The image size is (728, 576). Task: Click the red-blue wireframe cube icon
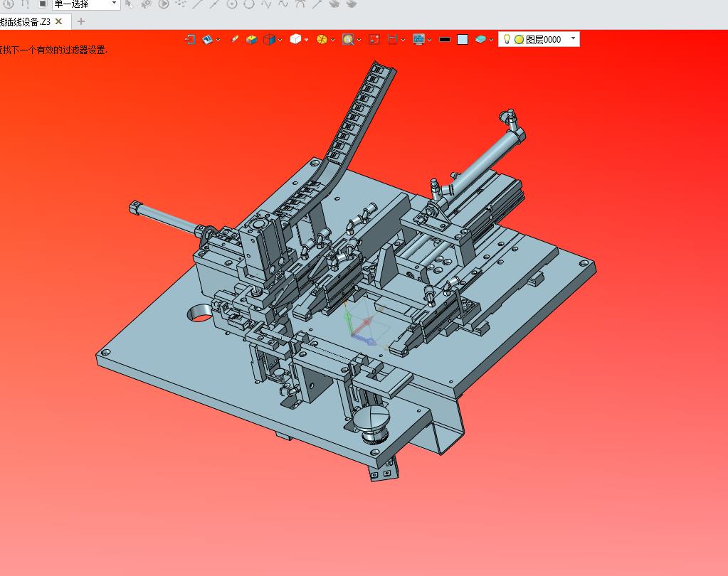click(x=269, y=39)
